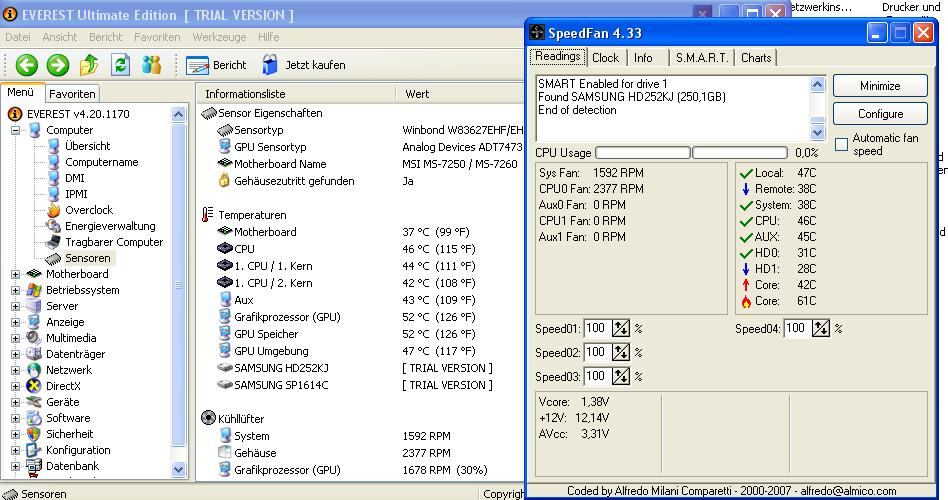Expand the Multimedia tree node
Image resolution: width=948 pixels, height=500 pixels.
point(15,338)
